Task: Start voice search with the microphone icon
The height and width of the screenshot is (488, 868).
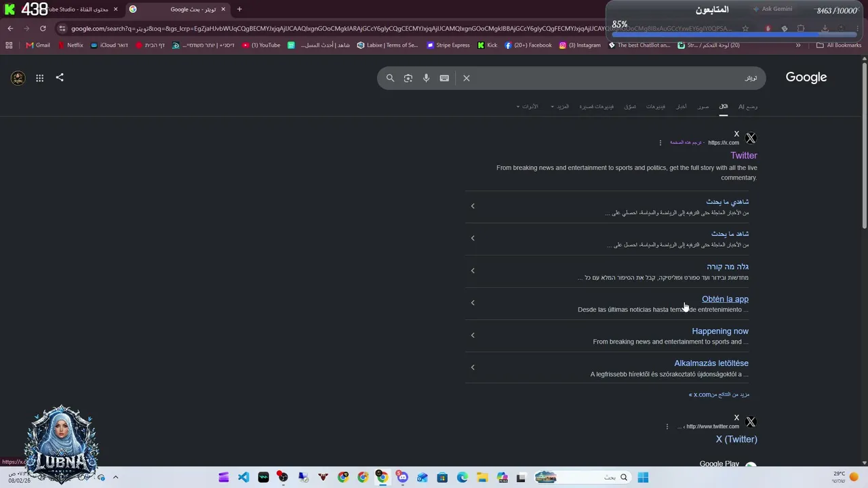Action: click(x=426, y=78)
